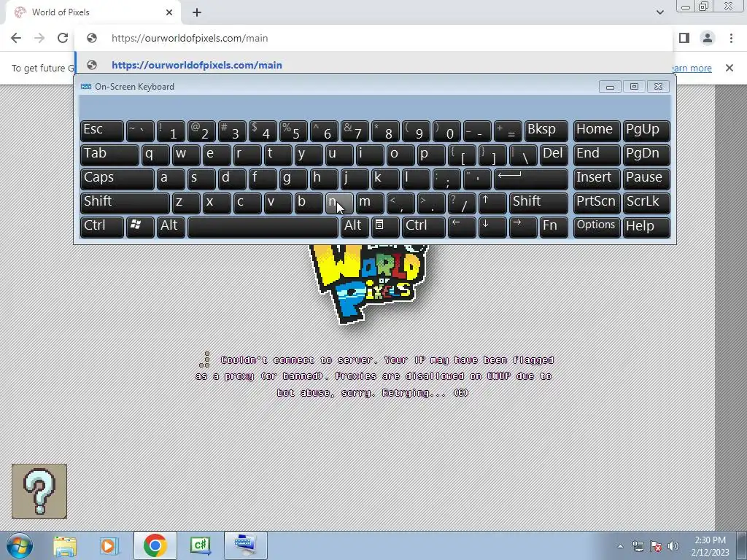747x560 pixels.
Task: Click the World of Pixels logo
Action: tap(368, 284)
